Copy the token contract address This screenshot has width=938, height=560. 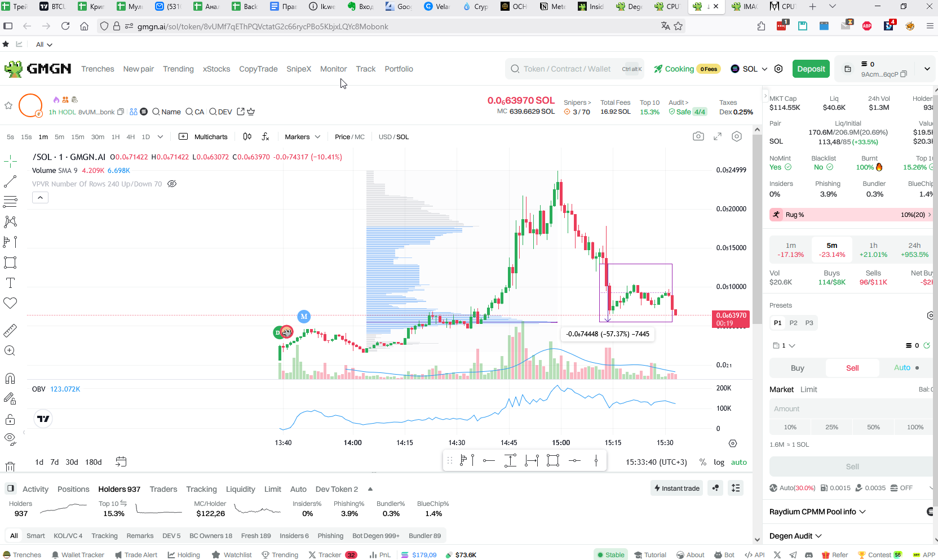tap(120, 112)
